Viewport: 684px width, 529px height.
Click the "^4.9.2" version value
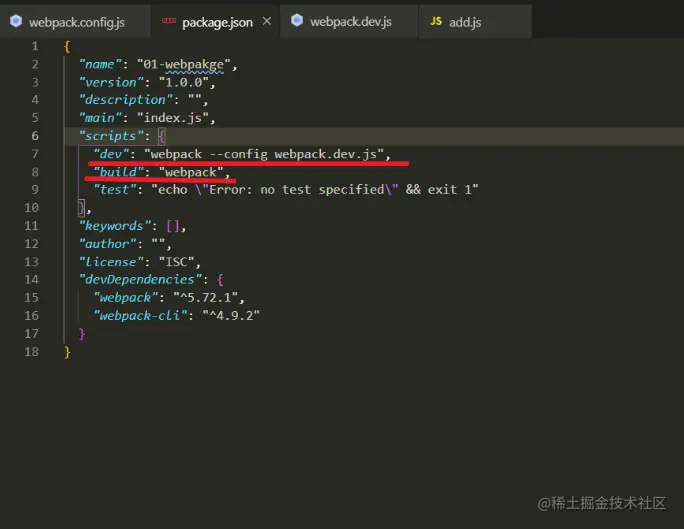click(231, 316)
